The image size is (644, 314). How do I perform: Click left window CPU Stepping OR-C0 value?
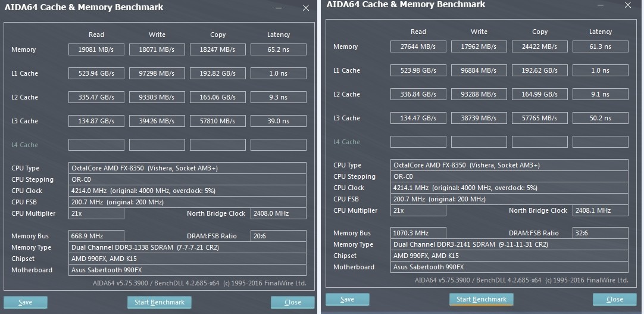pos(187,179)
